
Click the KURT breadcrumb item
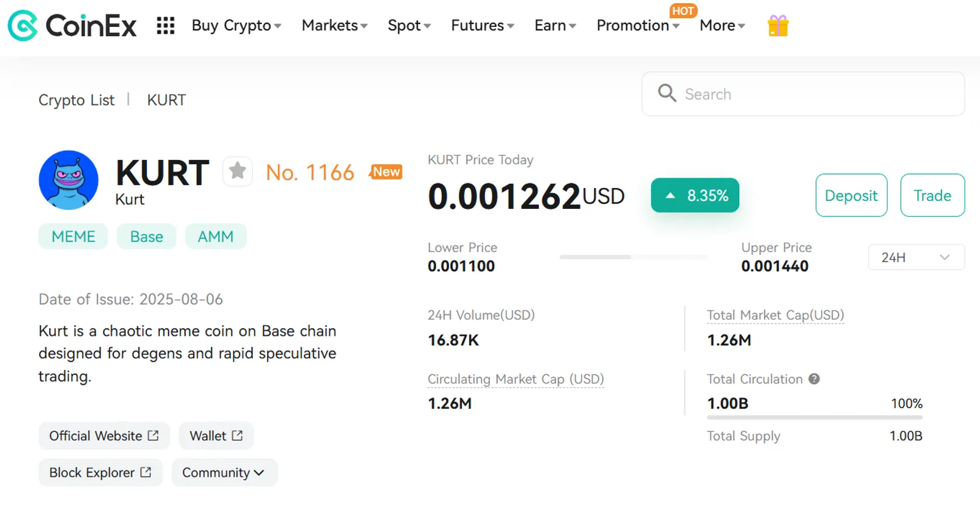tap(166, 100)
